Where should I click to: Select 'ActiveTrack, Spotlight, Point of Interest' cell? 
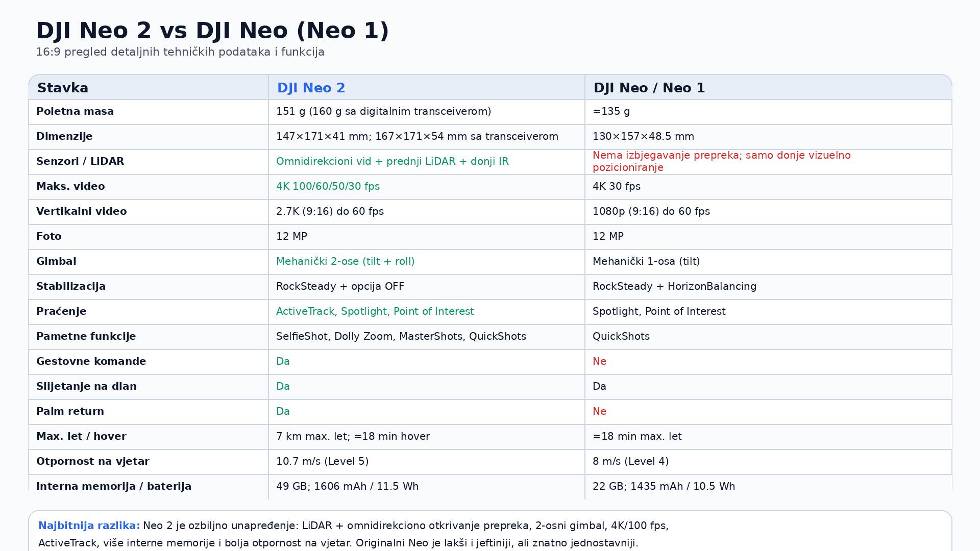click(375, 311)
